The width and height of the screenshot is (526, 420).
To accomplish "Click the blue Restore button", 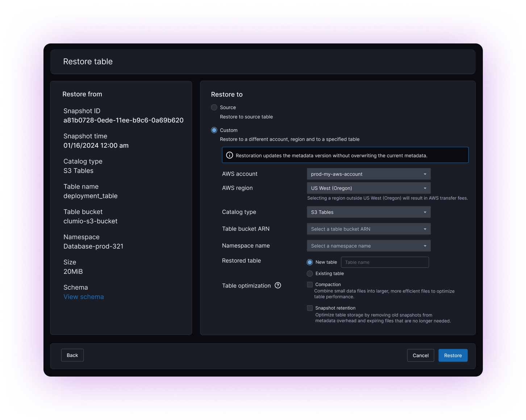I will (x=453, y=356).
